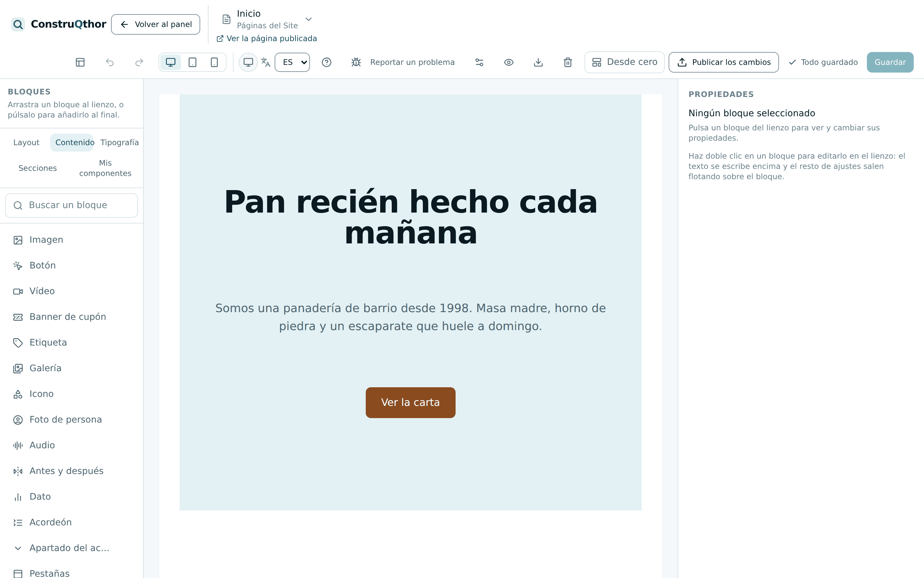Select the Mis componentes tab
This screenshot has height=578, width=924.
(x=105, y=168)
